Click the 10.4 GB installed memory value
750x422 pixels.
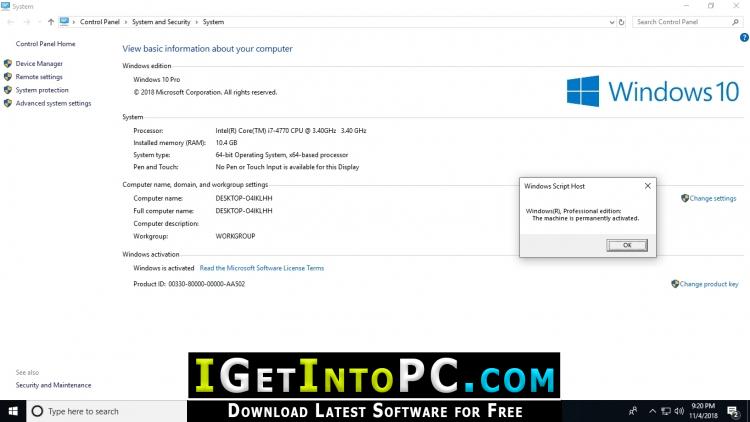[226, 143]
